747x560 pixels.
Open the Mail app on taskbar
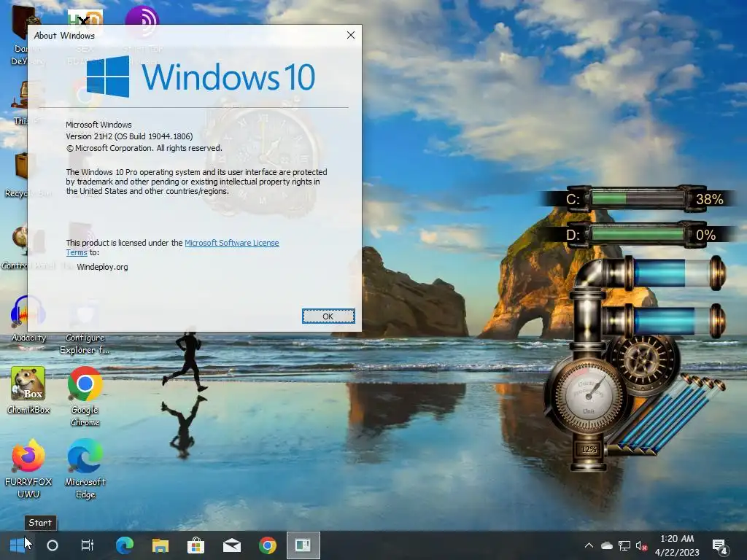point(231,545)
